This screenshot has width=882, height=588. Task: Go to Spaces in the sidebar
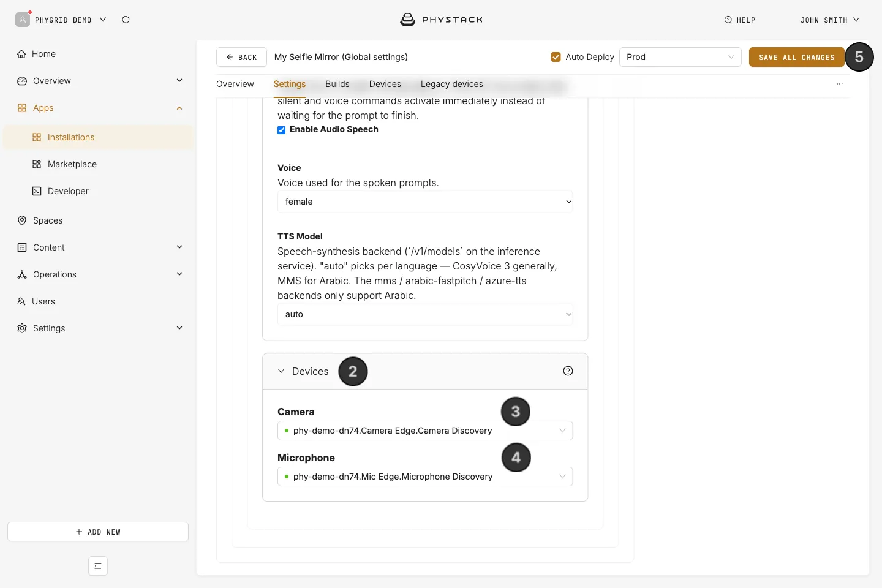tap(48, 221)
